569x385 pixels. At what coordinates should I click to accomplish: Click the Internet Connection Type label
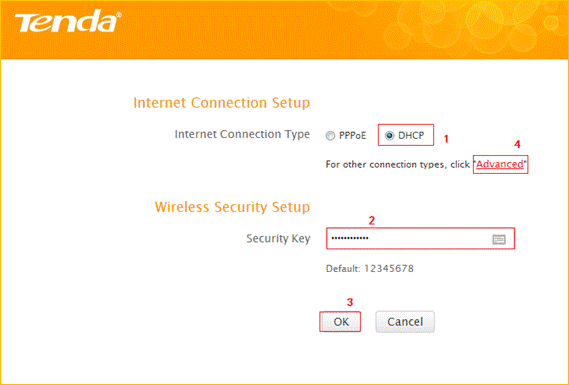tap(242, 134)
